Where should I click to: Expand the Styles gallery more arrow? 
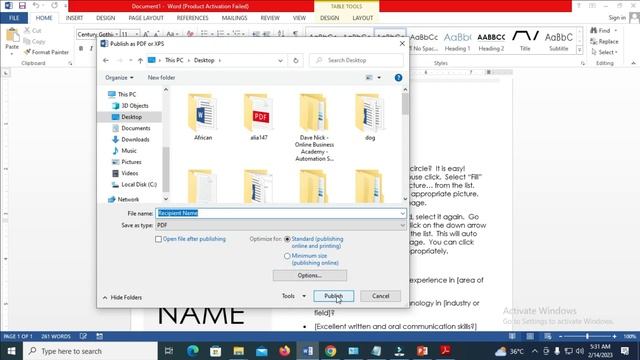click(579, 50)
